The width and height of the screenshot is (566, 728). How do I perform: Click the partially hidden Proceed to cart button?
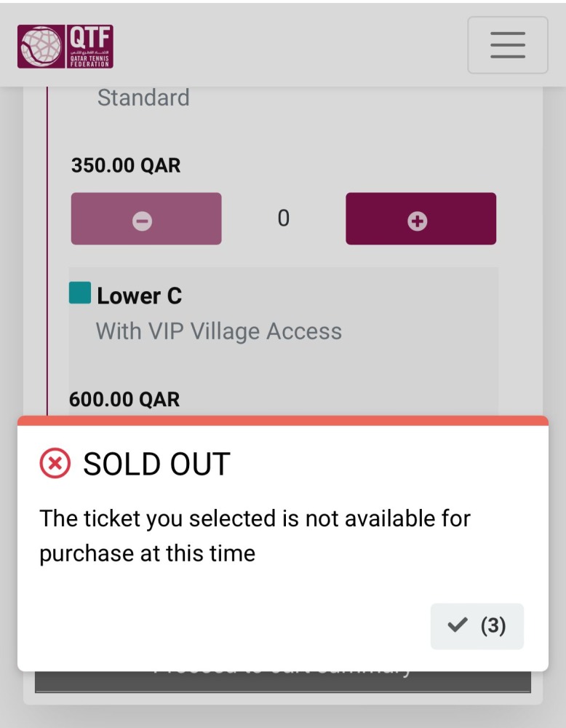coord(283,681)
